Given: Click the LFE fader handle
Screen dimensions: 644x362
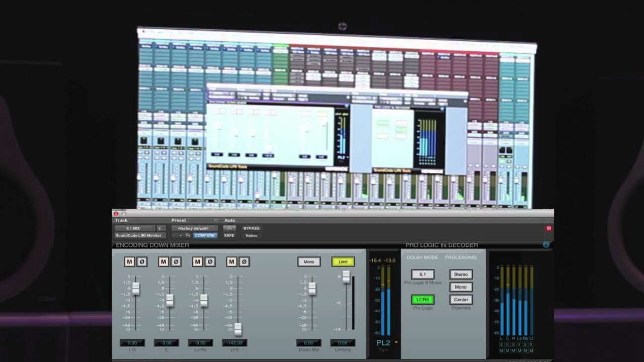Looking at the screenshot, I should 238,329.
